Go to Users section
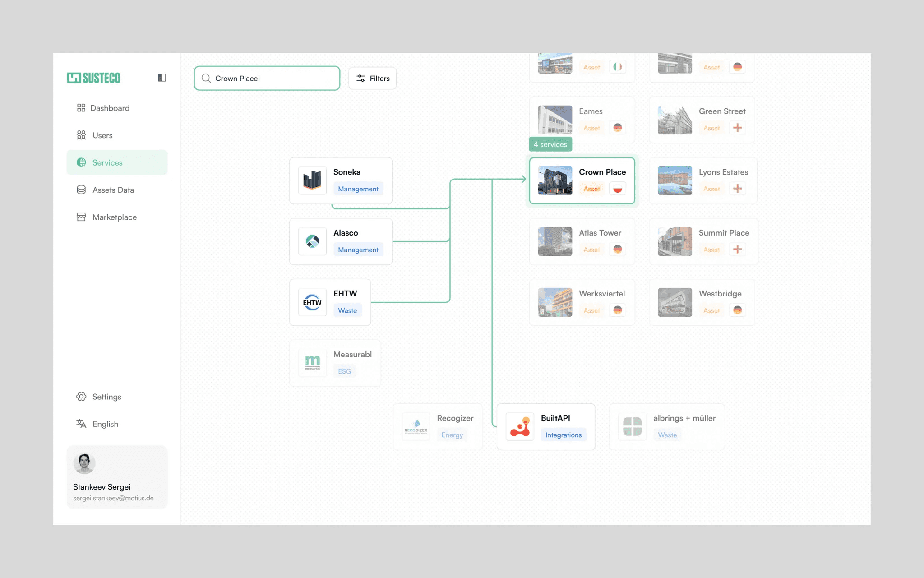The width and height of the screenshot is (924, 578). tap(102, 135)
